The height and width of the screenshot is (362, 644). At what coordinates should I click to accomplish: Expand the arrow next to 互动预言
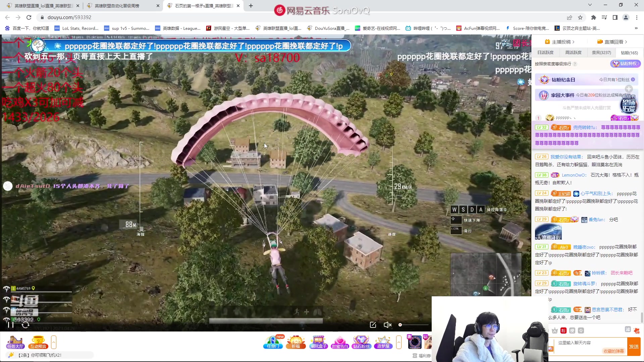coord(54,342)
